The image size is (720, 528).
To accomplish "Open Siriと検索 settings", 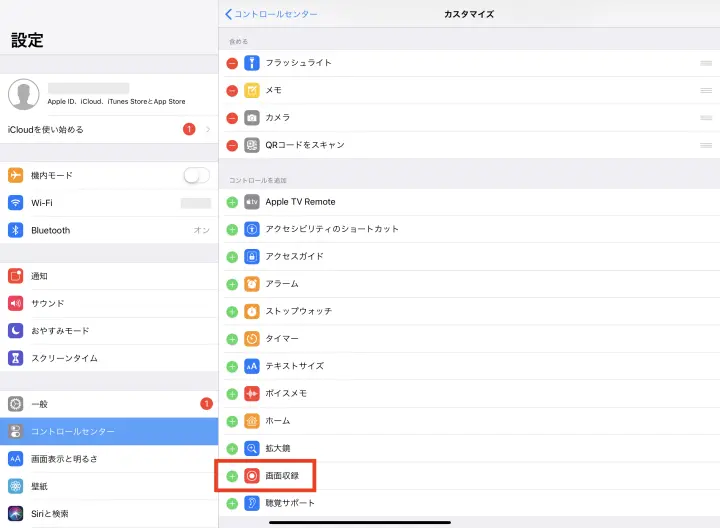I will tap(109, 513).
